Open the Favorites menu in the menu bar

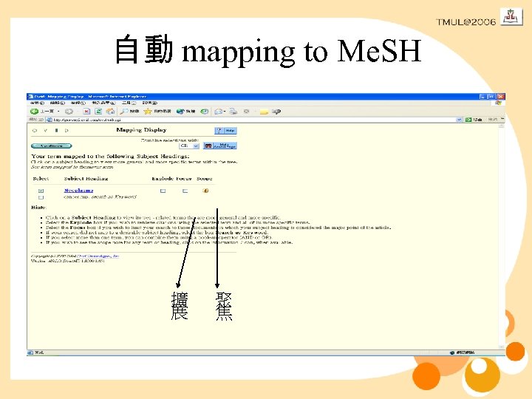[104, 103]
